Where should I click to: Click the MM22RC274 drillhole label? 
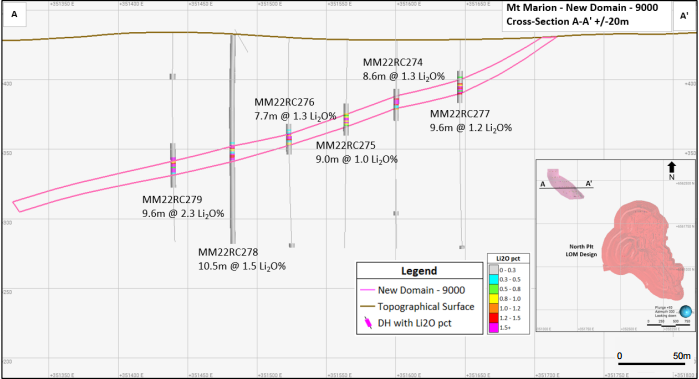click(393, 62)
